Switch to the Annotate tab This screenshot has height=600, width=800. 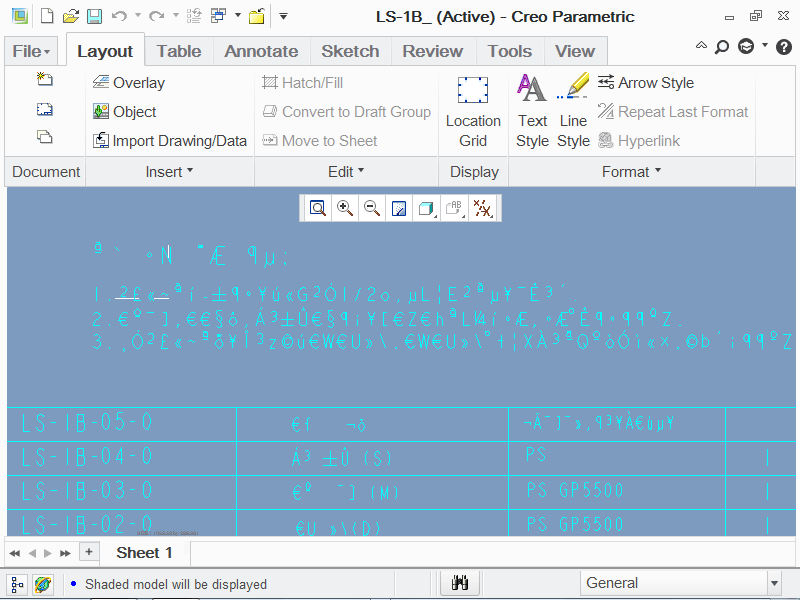click(261, 51)
